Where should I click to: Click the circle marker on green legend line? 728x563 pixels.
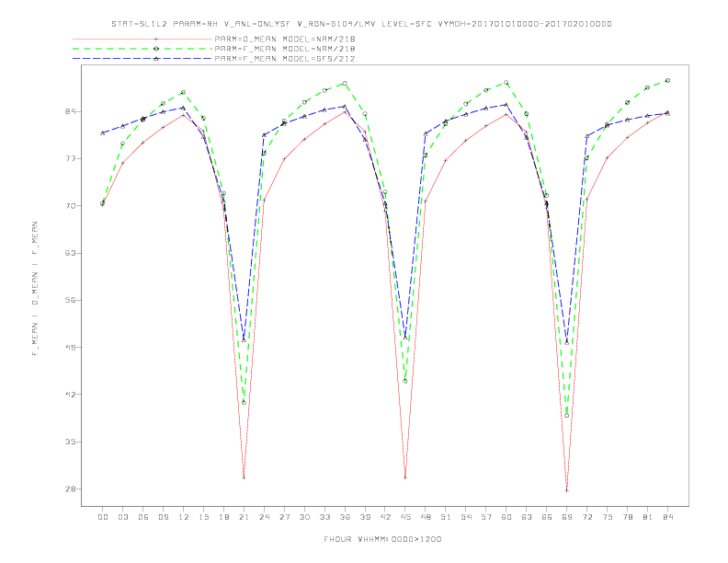point(156,49)
